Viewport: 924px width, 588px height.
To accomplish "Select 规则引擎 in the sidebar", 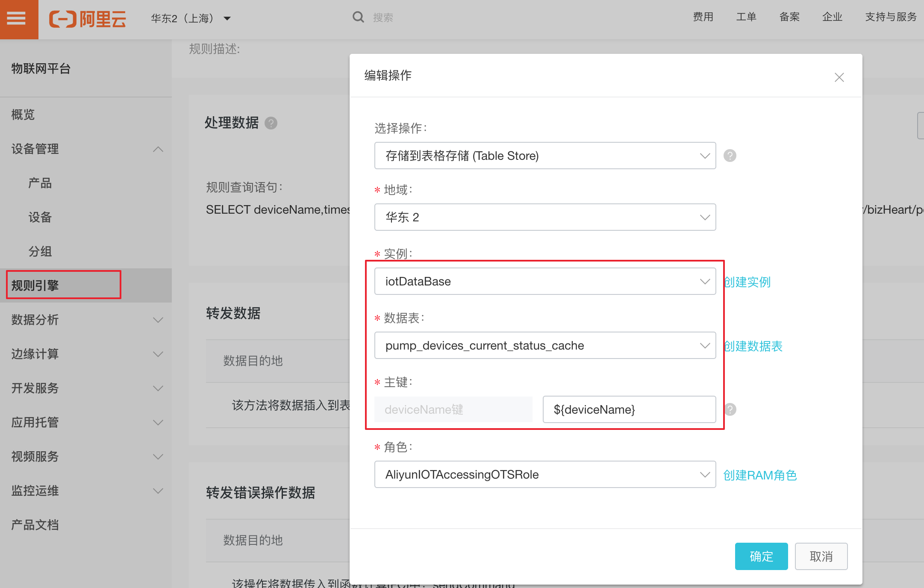I will coord(85,285).
